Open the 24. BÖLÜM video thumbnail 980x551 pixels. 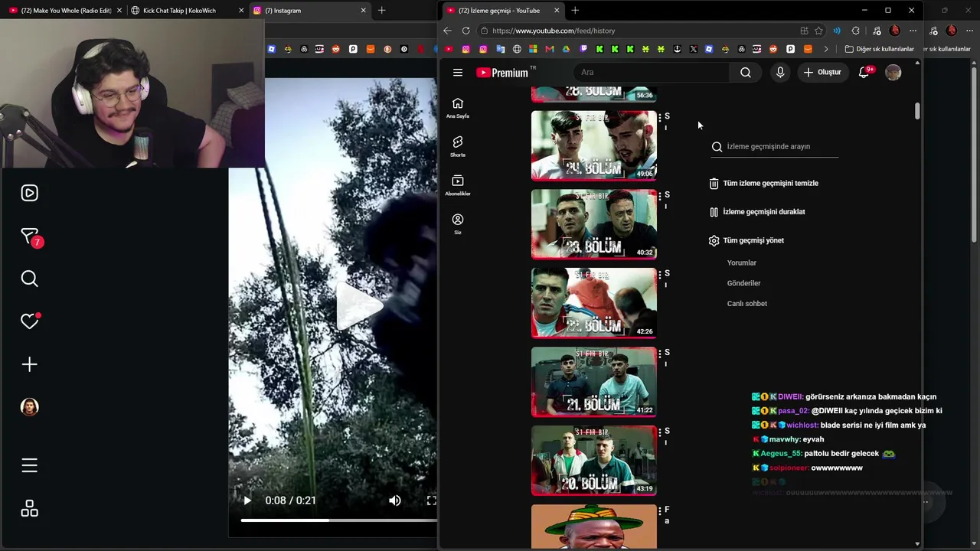click(594, 146)
